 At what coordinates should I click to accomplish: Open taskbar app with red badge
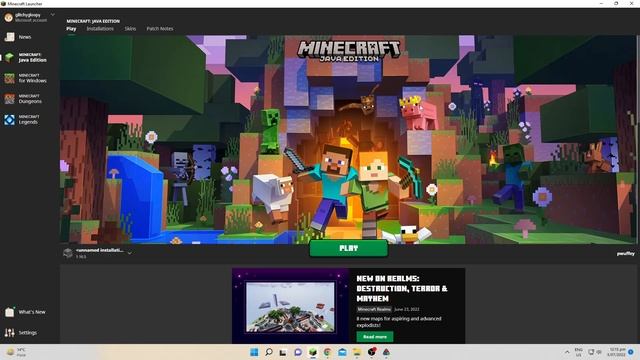click(x=371, y=352)
